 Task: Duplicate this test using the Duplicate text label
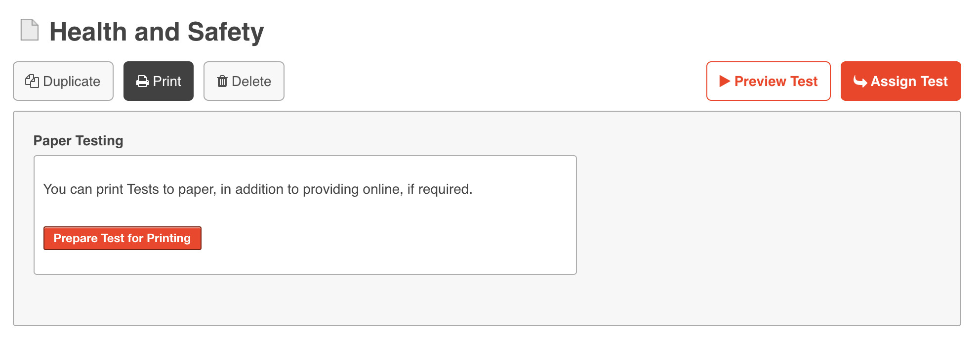click(72, 81)
